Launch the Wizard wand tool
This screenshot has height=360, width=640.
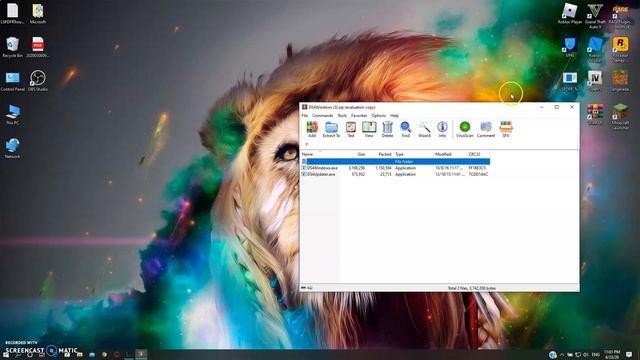[x=424, y=129]
